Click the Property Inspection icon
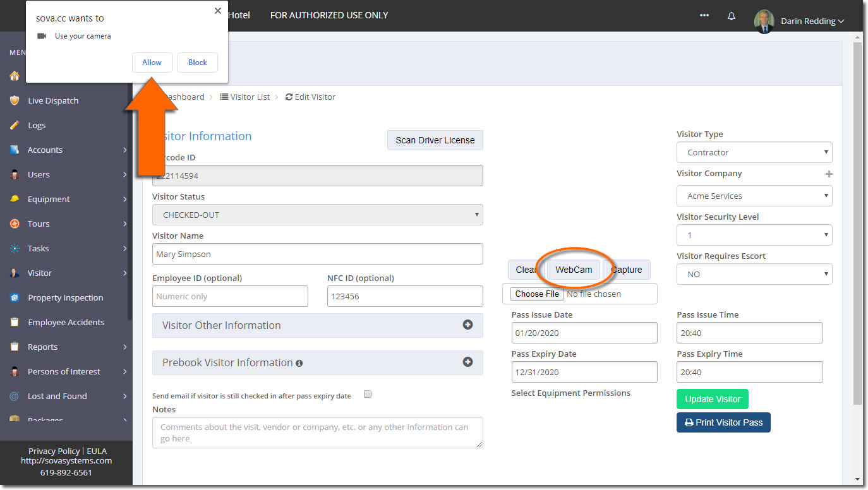 coord(15,297)
